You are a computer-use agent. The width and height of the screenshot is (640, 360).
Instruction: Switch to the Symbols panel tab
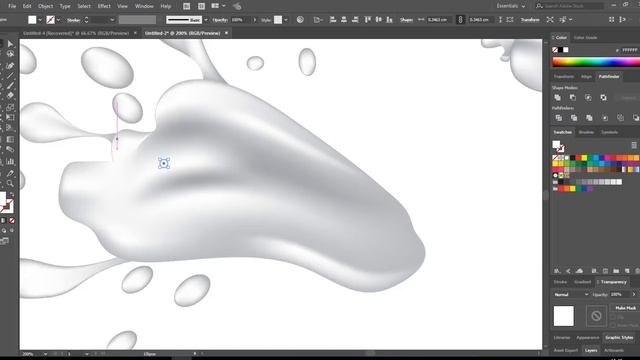pyautogui.click(x=609, y=132)
